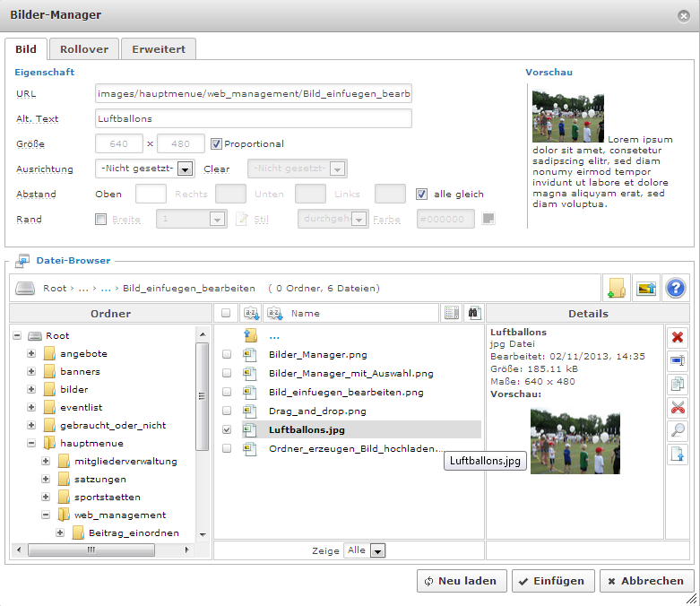The width and height of the screenshot is (700, 606).
Task: Expand the banners folder node
Action: [31, 371]
